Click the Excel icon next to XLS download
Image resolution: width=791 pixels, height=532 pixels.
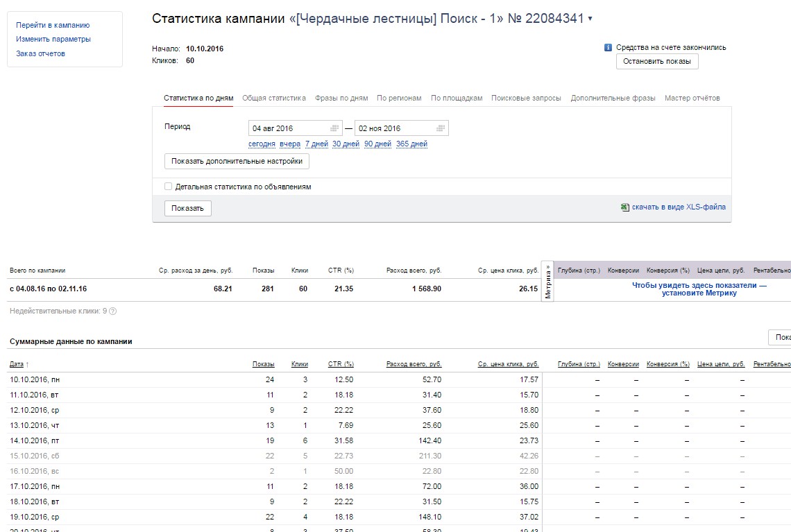point(625,207)
